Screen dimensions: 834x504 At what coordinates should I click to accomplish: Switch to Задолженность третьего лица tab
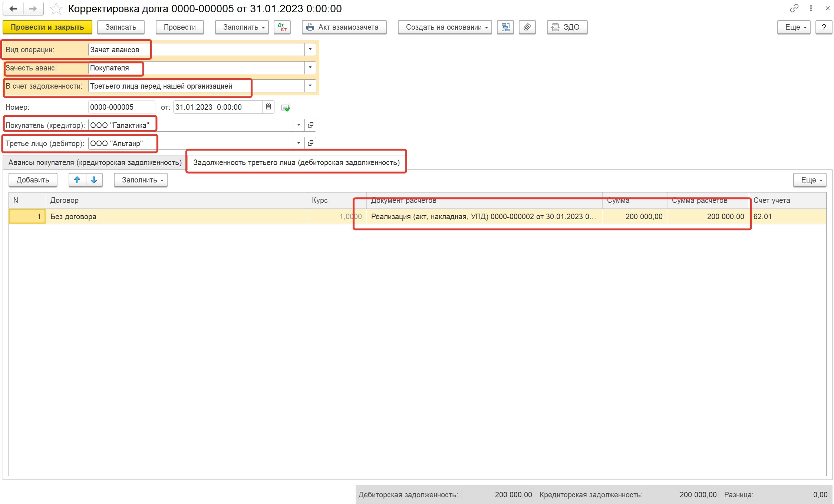(296, 162)
